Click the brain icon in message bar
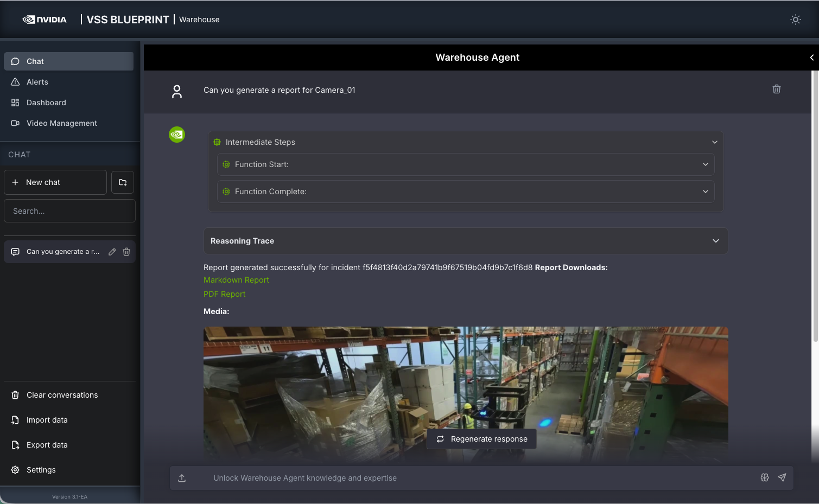Viewport: 819px width, 504px height. (x=764, y=477)
